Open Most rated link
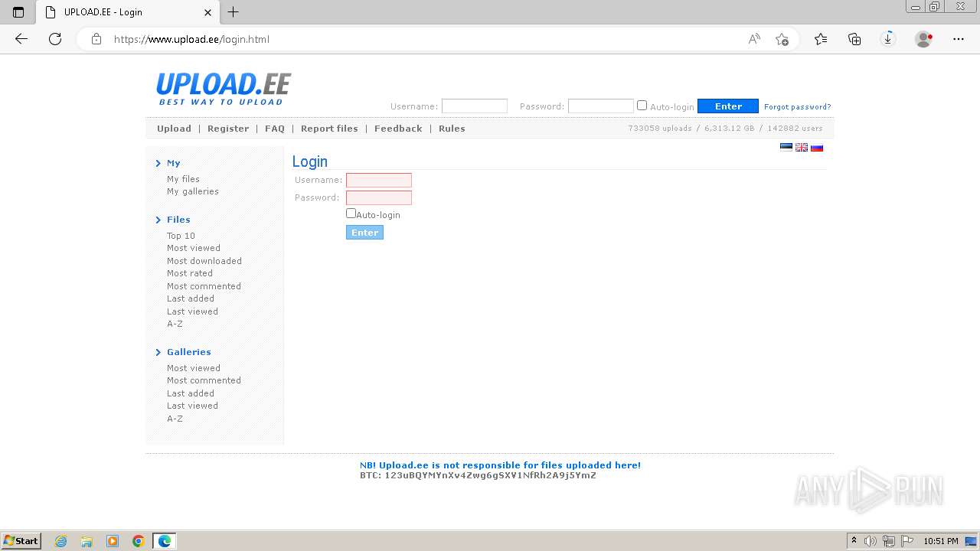The height and width of the screenshot is (551, 980). click(190, 273)
